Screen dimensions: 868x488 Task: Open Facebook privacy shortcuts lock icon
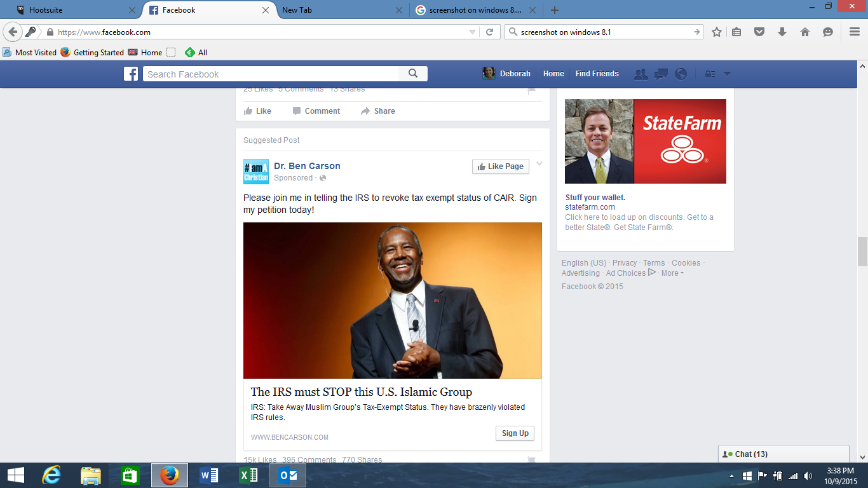click(x=710, y=74)
